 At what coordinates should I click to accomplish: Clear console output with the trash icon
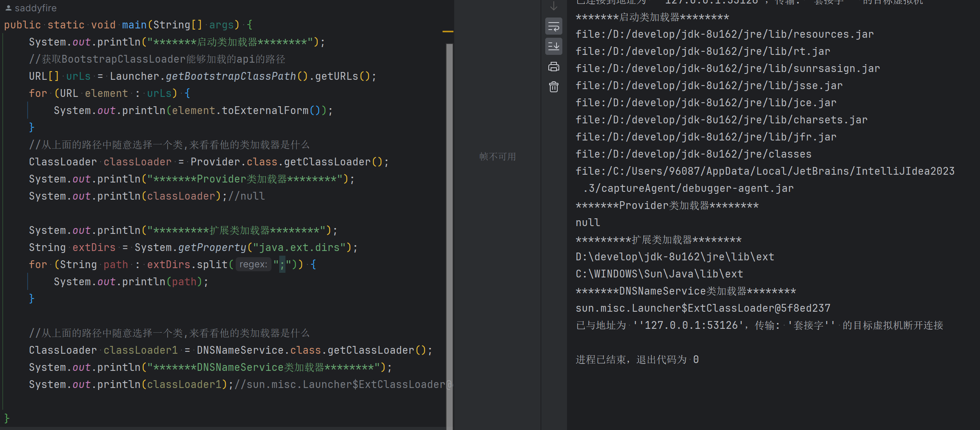[553, 87]
